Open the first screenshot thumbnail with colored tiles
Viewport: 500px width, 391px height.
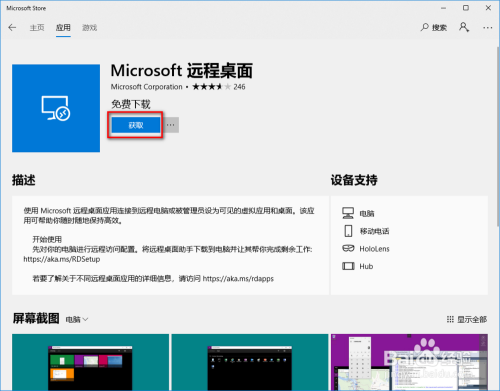[90, 362]
